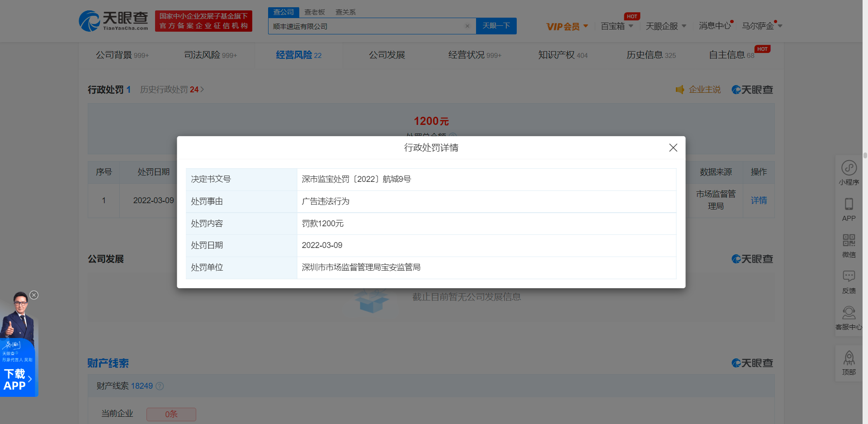Expand the VIP会员 dropdown

pyautogui.click(x=567, y=26)
